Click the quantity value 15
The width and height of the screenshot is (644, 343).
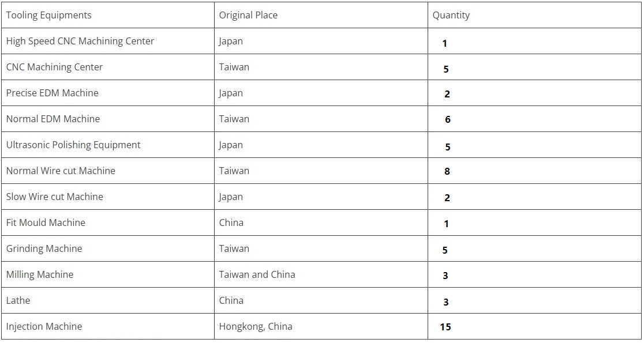(445, 327)
